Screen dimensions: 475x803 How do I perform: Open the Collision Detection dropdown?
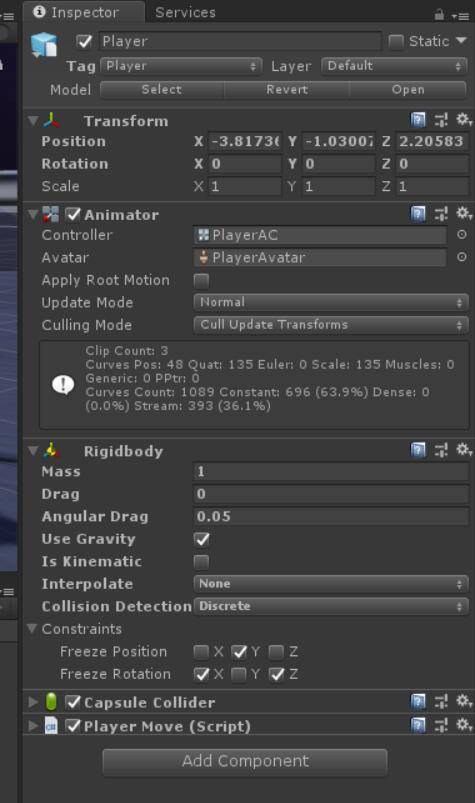pyautogui.click(x=331, y=606)
